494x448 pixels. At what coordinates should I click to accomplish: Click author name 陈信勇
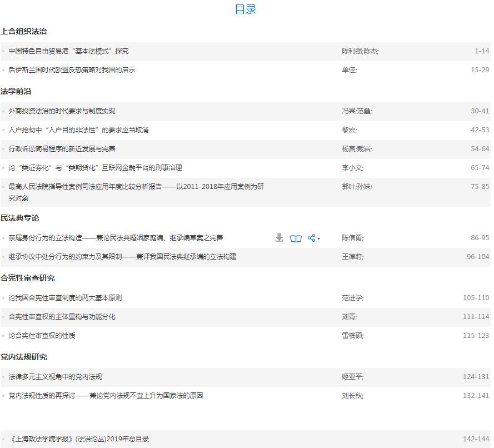[352, 238]
